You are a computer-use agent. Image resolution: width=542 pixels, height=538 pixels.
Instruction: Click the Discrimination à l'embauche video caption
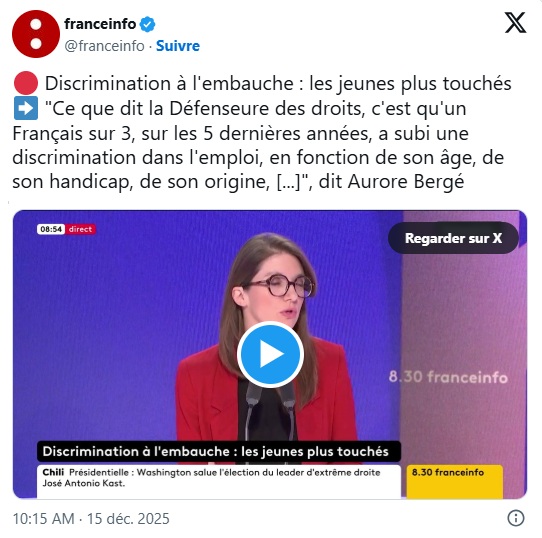point(218,451)
